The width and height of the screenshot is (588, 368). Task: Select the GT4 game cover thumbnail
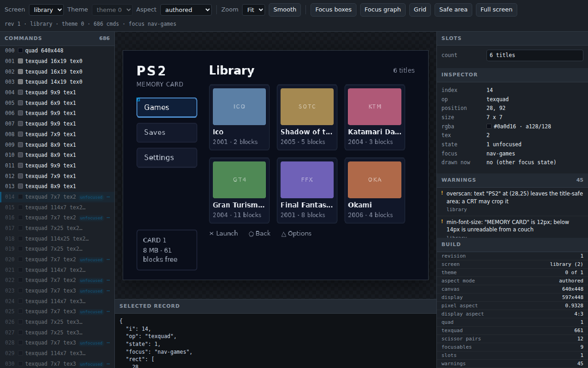click(239, 180)
